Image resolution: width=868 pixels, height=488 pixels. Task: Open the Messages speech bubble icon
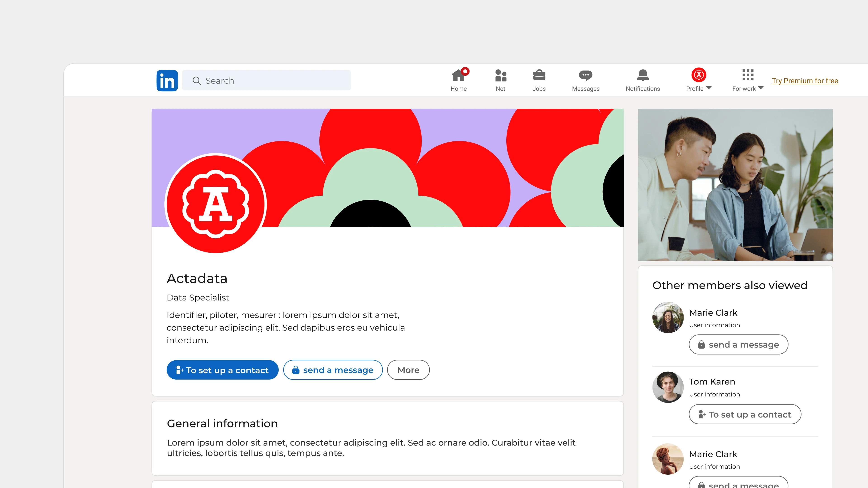click(585, 75)
